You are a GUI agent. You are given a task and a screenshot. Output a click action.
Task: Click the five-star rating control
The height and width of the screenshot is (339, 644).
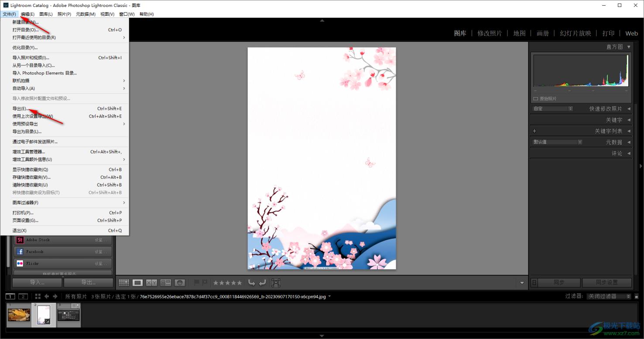pos(227,283)
